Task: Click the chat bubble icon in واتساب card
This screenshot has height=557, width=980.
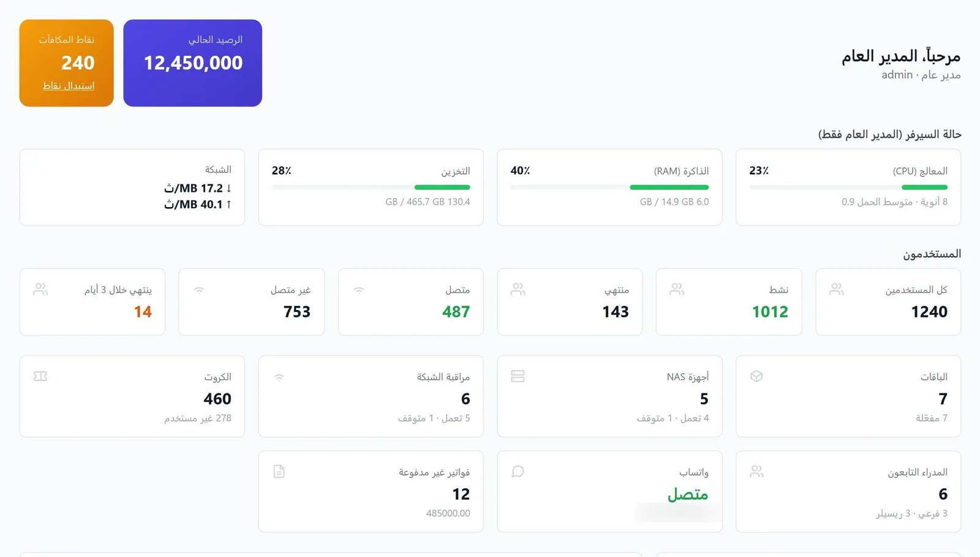Action: (x=518, y=471)
